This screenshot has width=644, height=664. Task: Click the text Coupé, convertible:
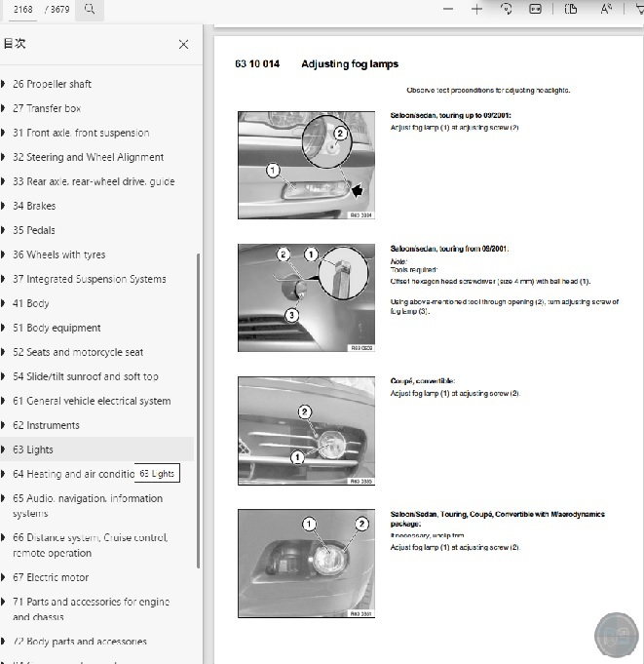[423, 381]
